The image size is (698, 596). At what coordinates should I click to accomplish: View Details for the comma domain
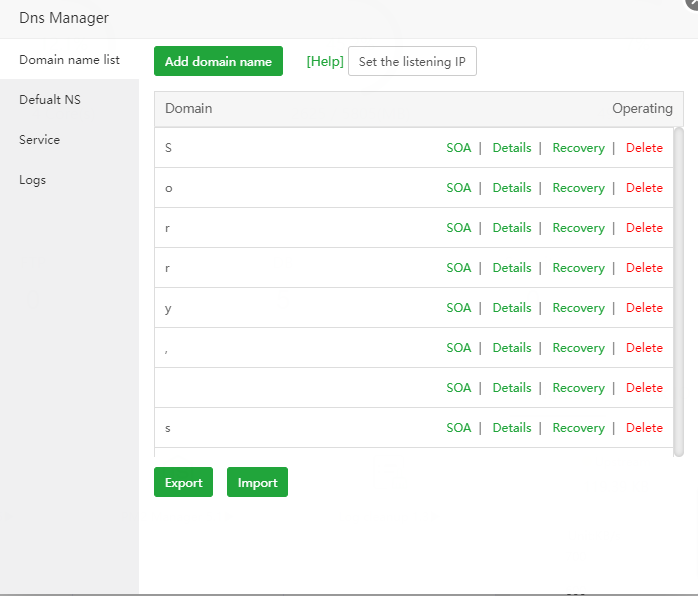[512, 348]
